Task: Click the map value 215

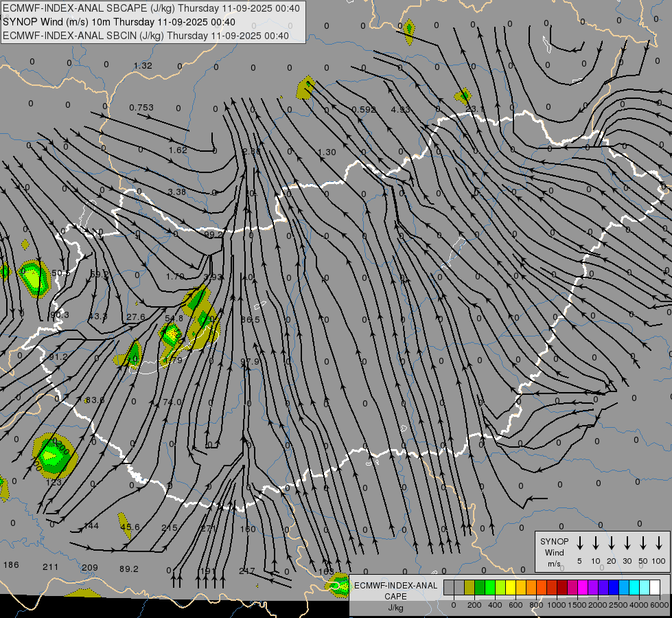Action: (x=170, y=527)
